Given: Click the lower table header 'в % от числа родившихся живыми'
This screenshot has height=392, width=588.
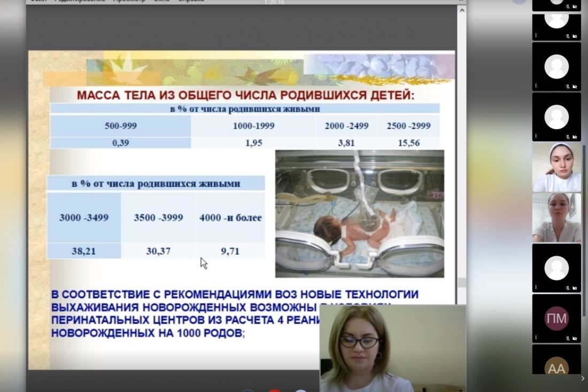Looking at the screenshot, I should click(156, 184).
